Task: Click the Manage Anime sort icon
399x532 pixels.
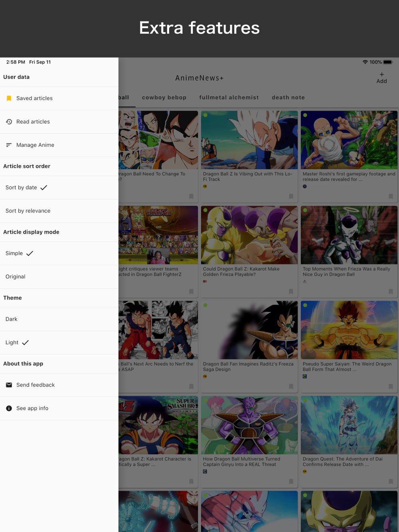Action: pos(9,145)
